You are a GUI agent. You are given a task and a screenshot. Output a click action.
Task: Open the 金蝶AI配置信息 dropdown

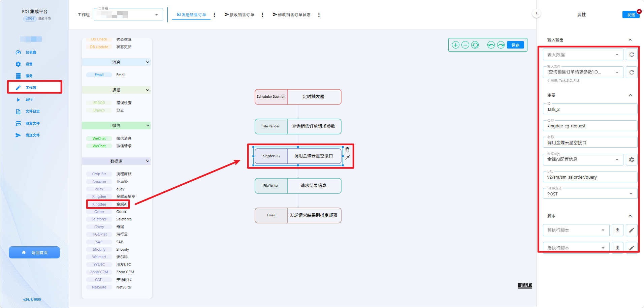coord(583,159)
